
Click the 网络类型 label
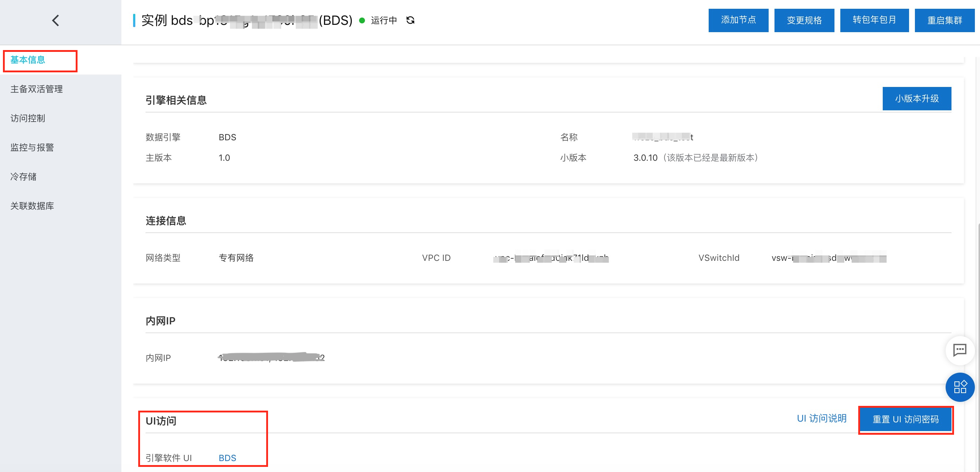pyautogui.click(x=163, y=258)
